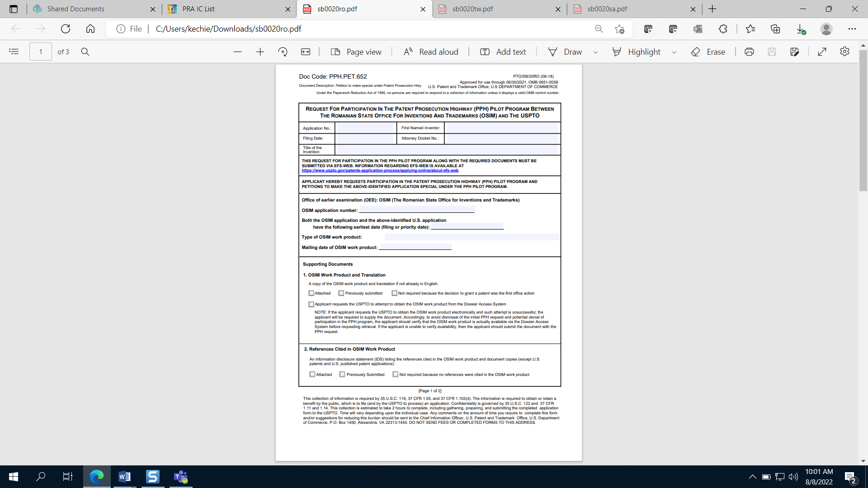Switch to the sb0020tw.pdf tab
The width and height of the screenshot is (868, 488).
tap(472, 9)
